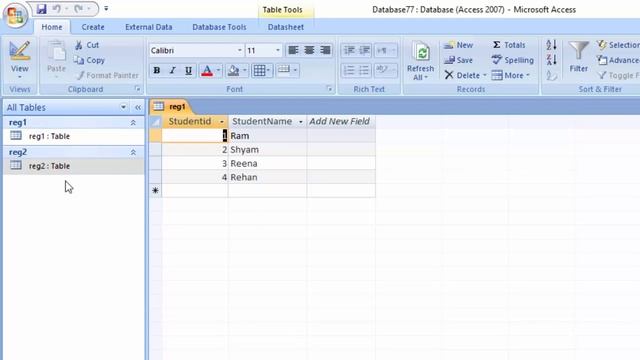Select the new record row selector
Image resolution: width=640 pixels, height=360 pixels.
click(156, 191)
